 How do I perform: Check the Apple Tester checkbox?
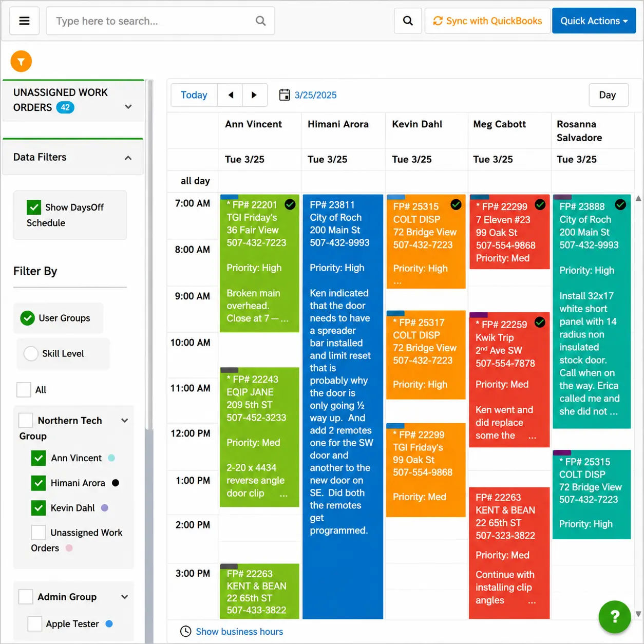tap(34, 624)
